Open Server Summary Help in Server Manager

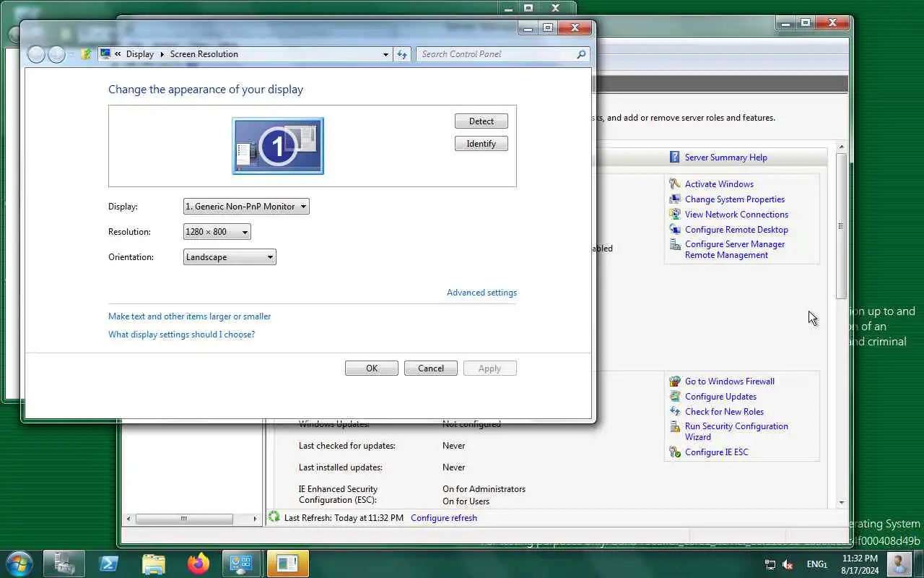726,158
